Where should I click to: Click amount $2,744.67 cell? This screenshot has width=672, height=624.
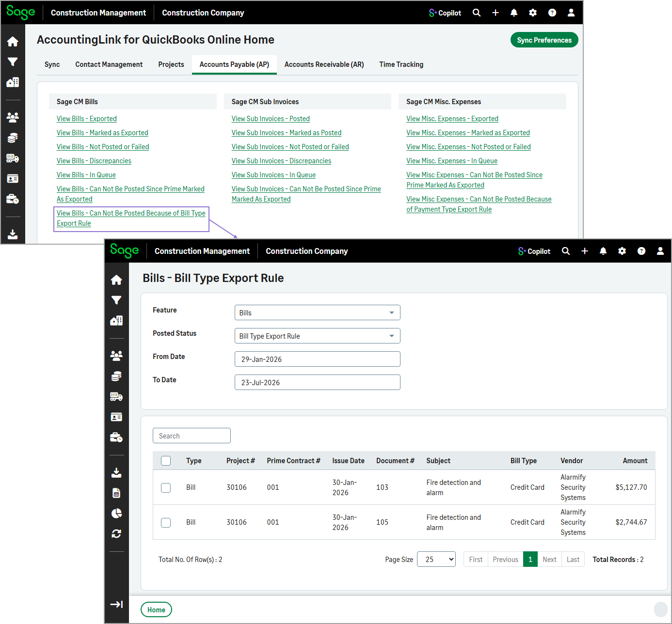tap(631, 522)
